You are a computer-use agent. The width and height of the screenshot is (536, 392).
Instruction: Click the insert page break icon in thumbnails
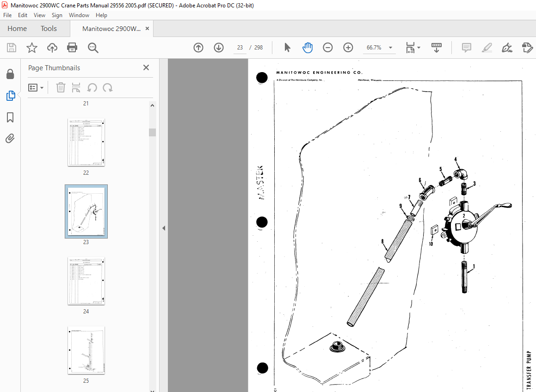76,87
